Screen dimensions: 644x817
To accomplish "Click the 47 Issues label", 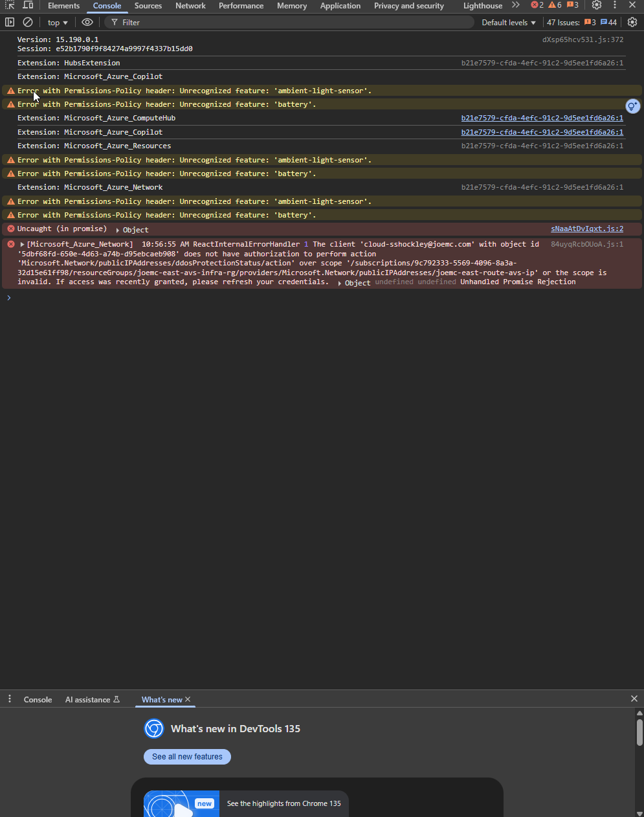I will [x=563, y=22].
